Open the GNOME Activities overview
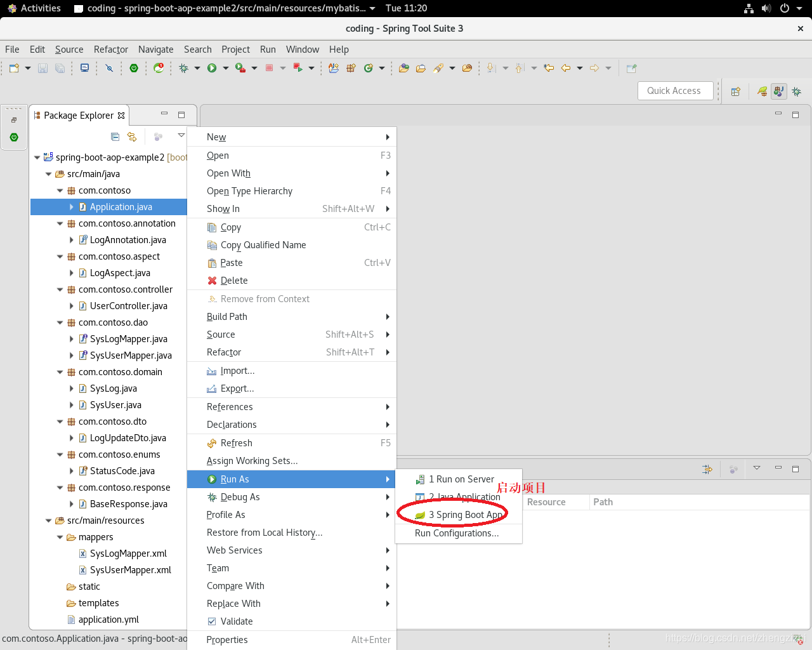Image resolution: width=812 pixels, height=650 pixels. 34,8
